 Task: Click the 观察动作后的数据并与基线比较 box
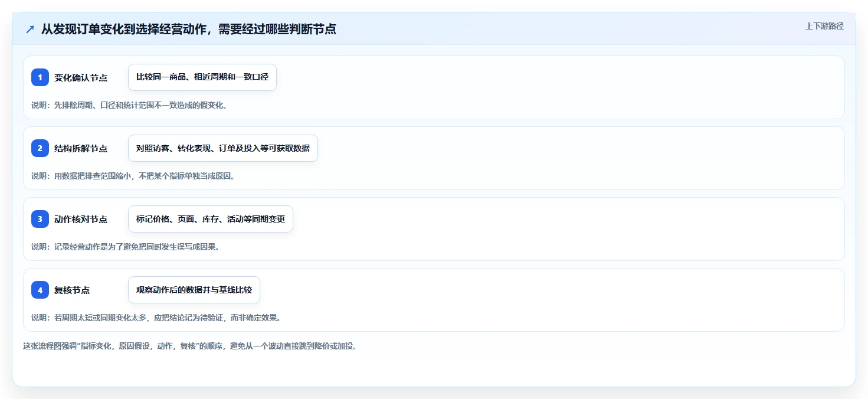click(x=194, y=290)
